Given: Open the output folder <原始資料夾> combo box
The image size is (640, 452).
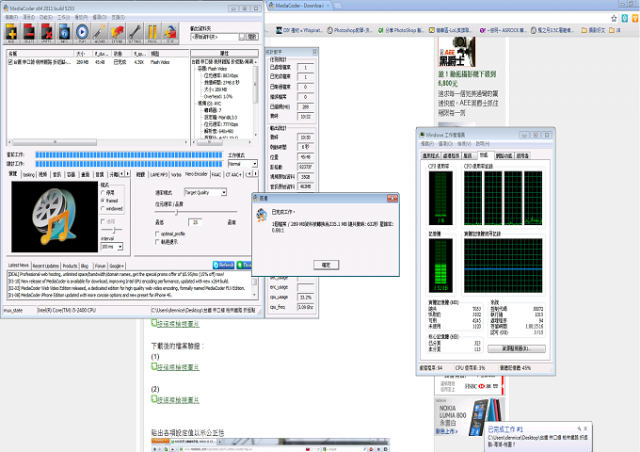Looking at the screenshot, I should click(214, 37).
